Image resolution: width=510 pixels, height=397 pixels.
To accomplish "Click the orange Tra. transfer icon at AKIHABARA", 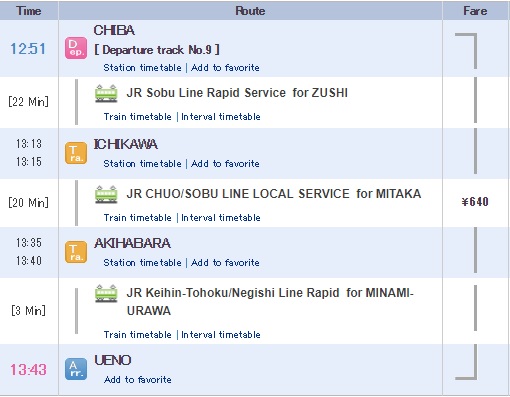I will coord(76,252).
